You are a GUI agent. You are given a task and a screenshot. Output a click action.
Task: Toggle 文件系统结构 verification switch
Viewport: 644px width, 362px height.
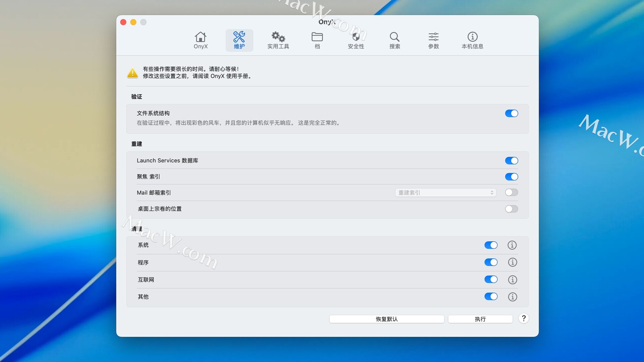(512, 113)
